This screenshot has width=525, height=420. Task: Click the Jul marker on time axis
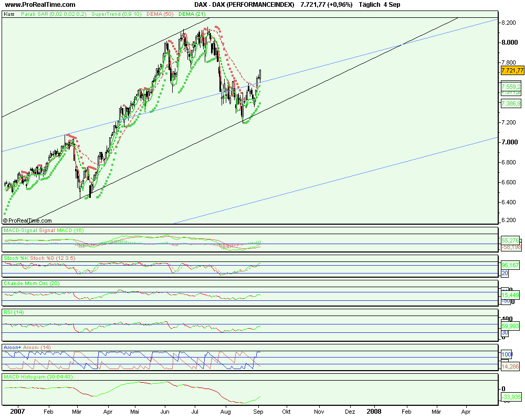click(x=195, y=412)
